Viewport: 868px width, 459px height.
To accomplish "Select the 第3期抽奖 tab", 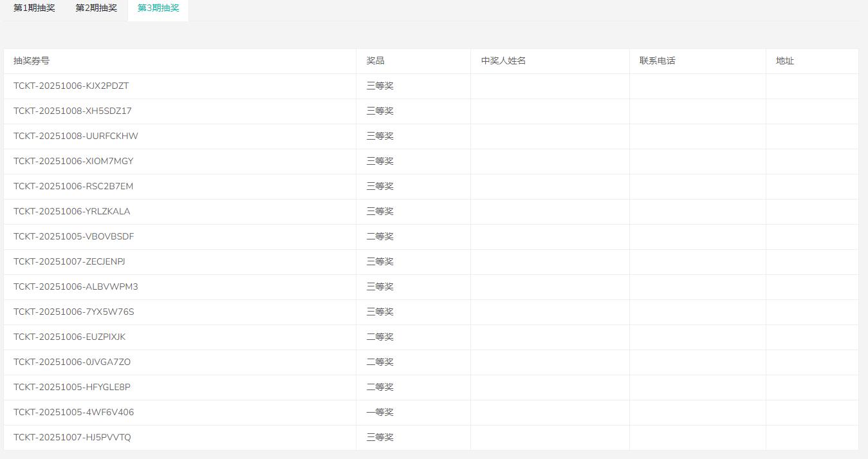I will click(x=158, y=8).
